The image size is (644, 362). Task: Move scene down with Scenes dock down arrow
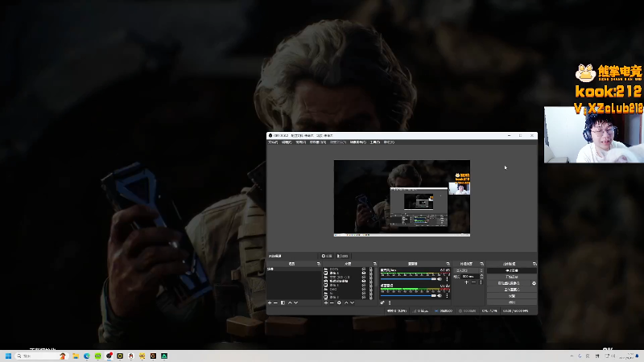pyautogui.click(x=296, y=303)
